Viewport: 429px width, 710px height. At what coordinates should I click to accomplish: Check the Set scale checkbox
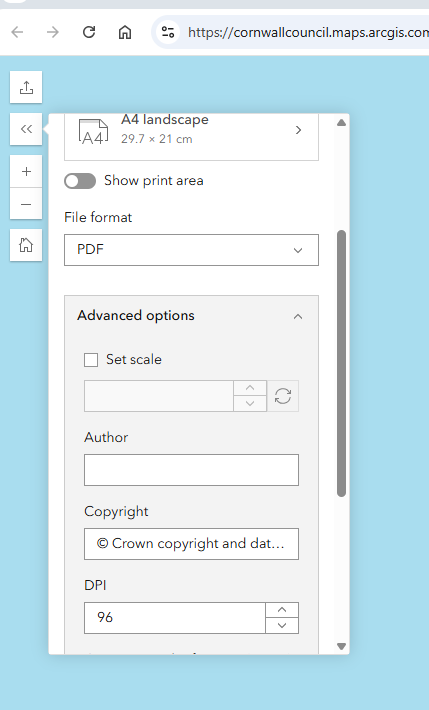[91, 360]
